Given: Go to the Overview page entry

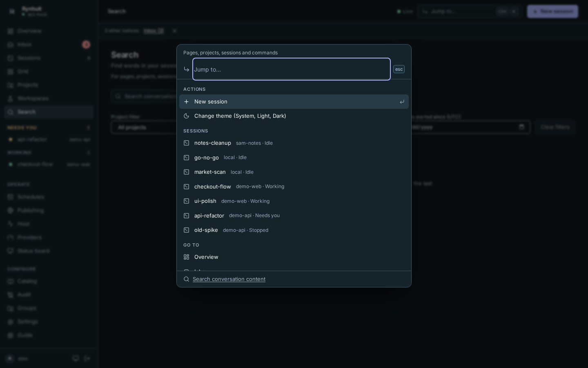Looking at the screenshot, I should 294,257.
